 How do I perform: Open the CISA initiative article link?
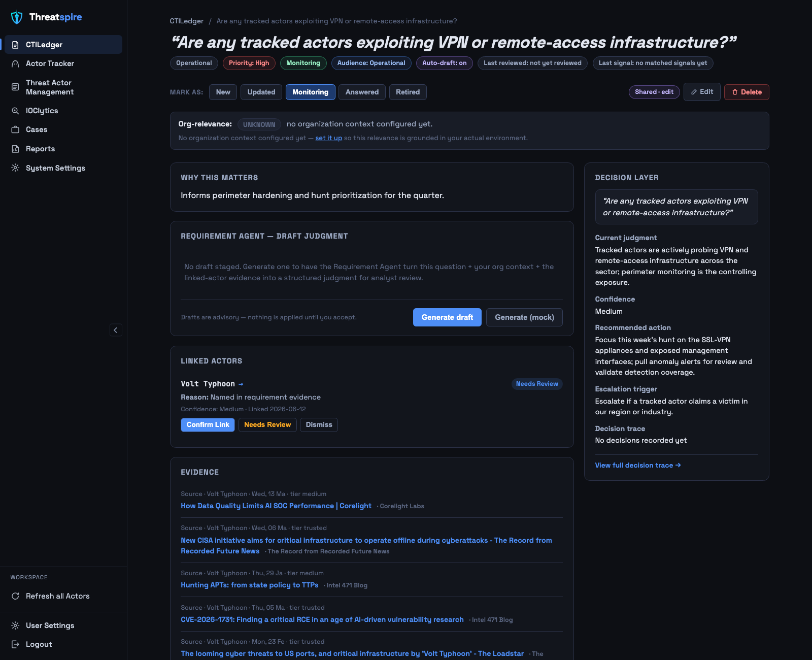pyautogui.click(x=366, y=546)
